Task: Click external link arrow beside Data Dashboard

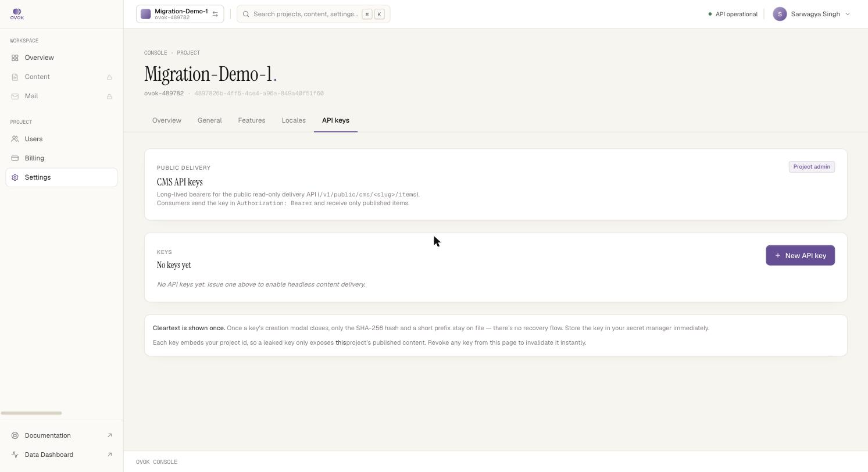Action: tap(110, 455)
